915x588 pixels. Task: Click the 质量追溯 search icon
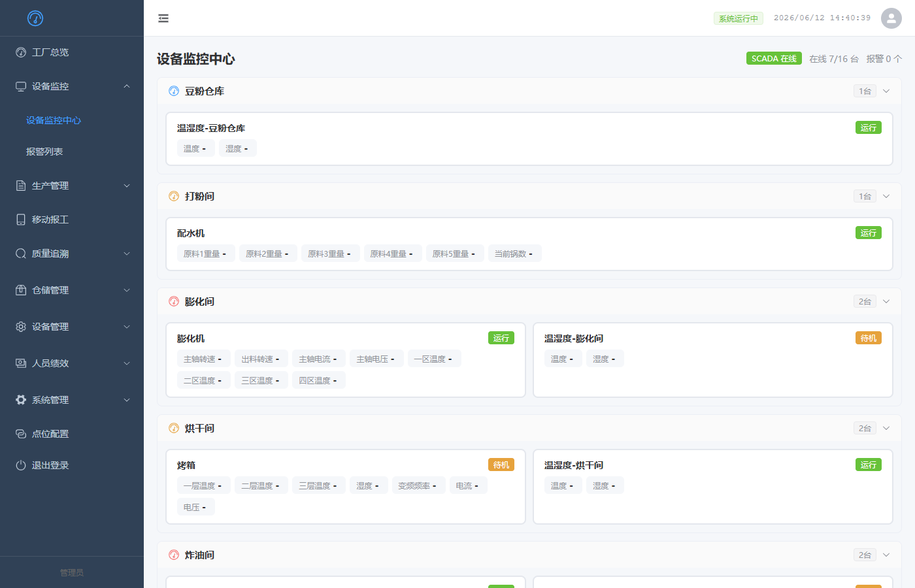tap(21, 253)
